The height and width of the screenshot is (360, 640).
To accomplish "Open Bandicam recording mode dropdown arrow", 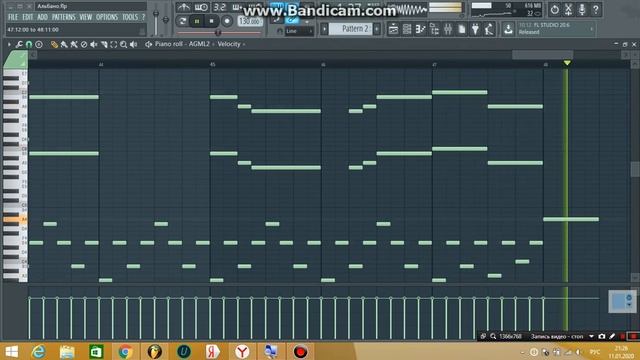I will click(591, 336).
